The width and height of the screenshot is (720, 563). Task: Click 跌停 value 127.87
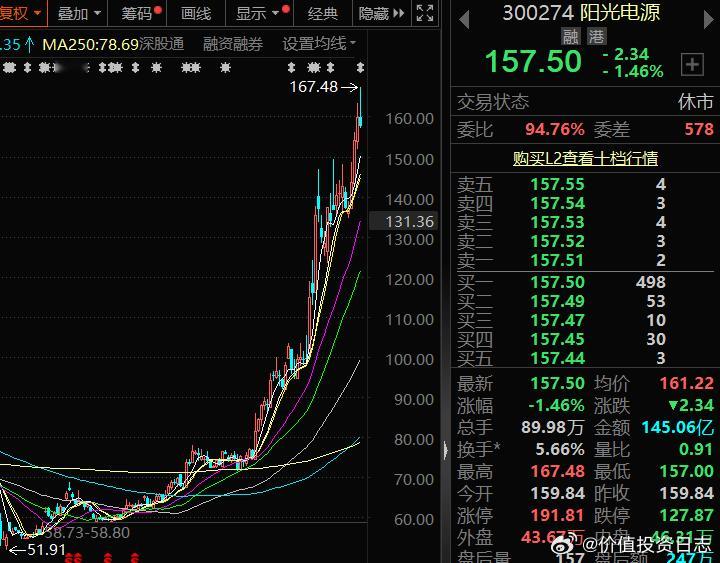(x=686, y=515)
